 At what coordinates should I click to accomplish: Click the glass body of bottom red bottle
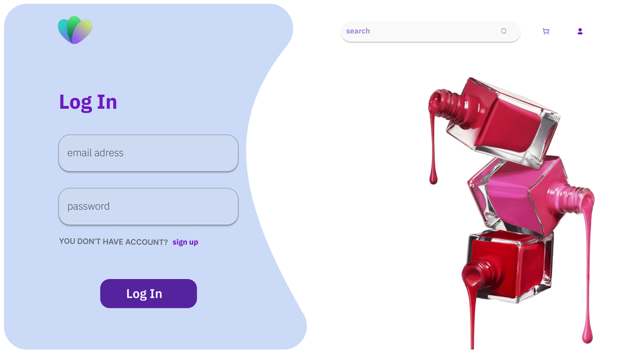(510, 266)
